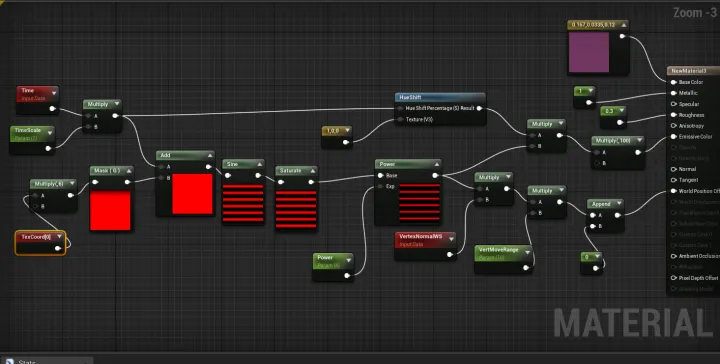This screenshot has width=720, height=364.
Task: Select the Mask ( G ) node header
Action: (112, 171)
